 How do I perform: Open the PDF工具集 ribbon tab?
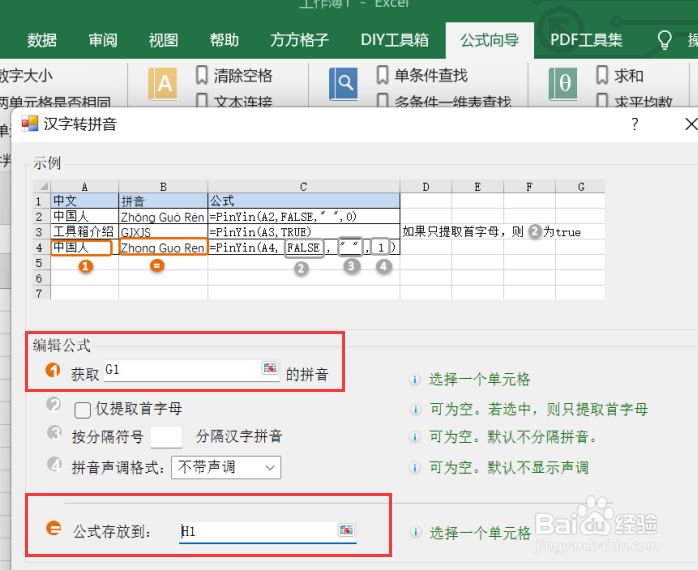tap(586, 40)
